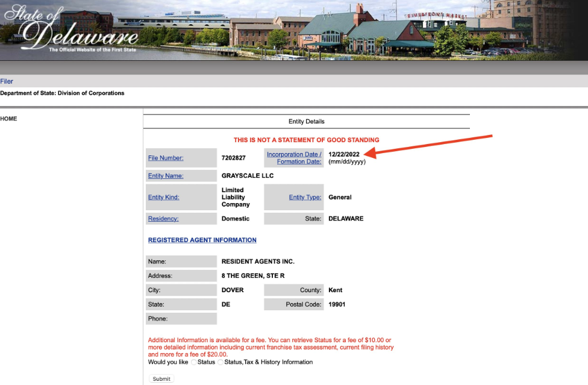
Task: Click the Entity Name link
Action: coord(166,176)
